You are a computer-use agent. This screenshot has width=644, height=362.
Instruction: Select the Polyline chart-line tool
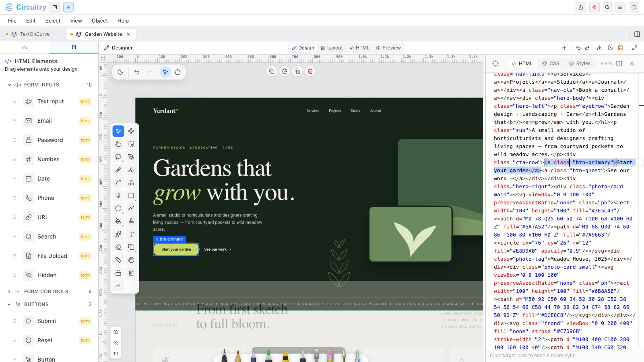click(131, 208)
